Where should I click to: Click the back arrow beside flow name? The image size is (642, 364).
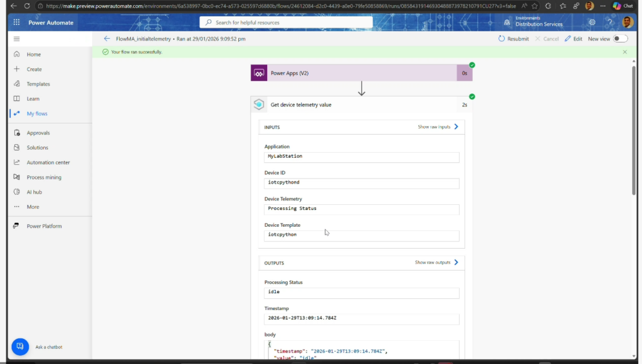107,39
